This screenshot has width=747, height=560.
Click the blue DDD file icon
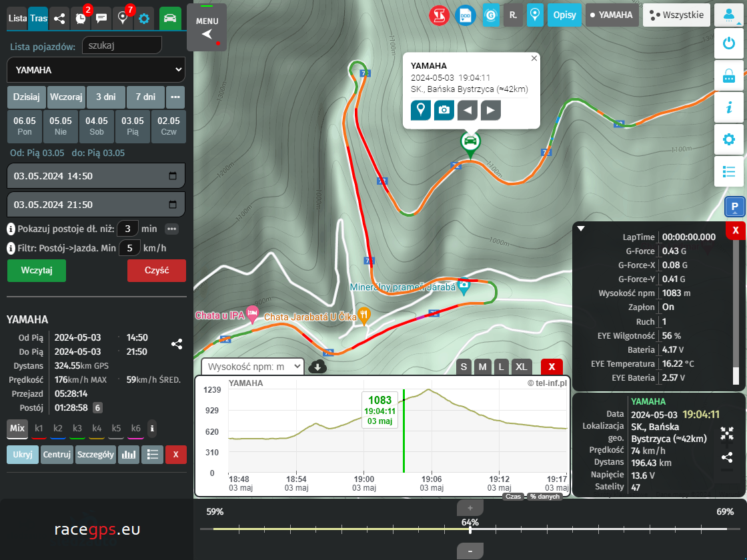[x=464, y=15]
